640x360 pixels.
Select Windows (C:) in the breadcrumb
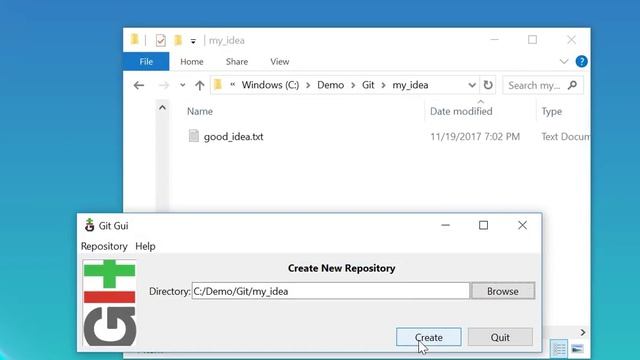(x=270, y=85)
